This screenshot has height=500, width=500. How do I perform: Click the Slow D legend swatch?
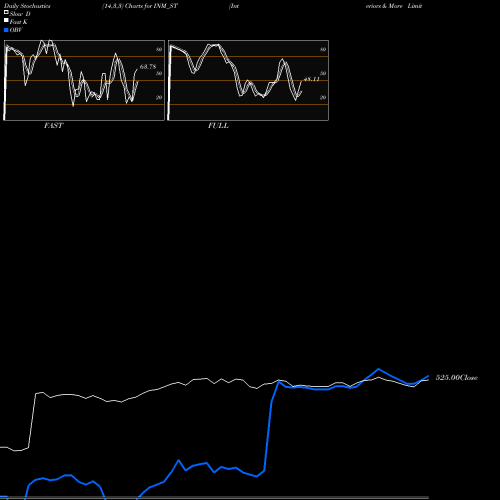click(6, 12)
